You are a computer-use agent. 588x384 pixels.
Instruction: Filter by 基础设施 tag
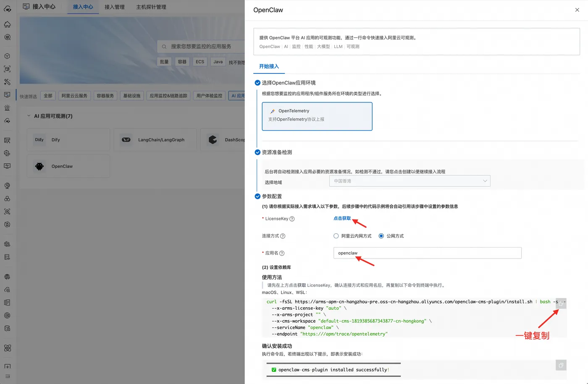(x=132, y=96)
